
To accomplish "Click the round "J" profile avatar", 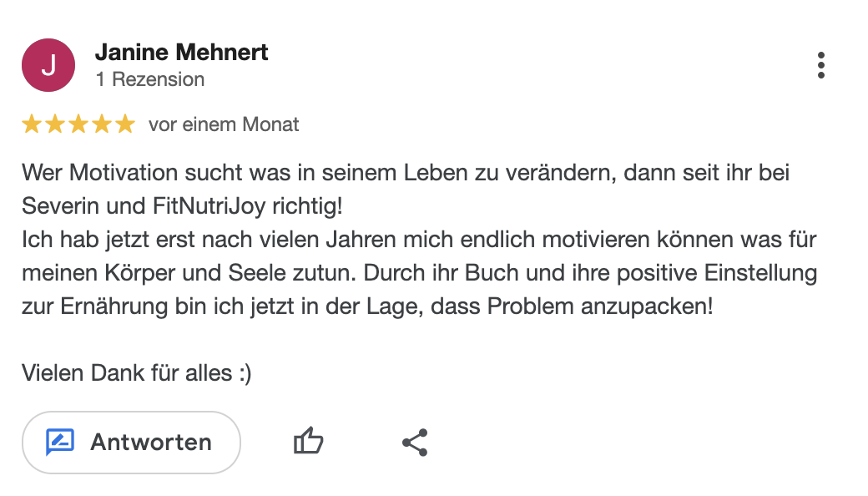I will click(48, 65).
